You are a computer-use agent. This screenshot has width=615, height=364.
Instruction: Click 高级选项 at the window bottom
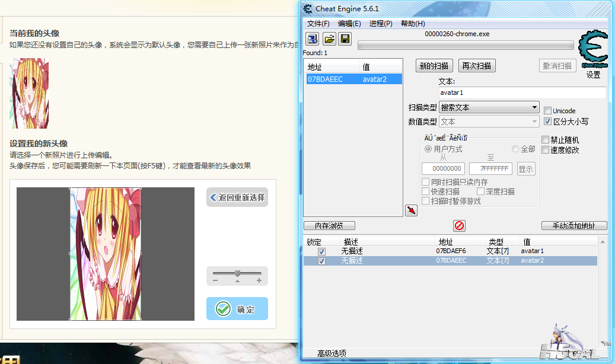[332, 353]
